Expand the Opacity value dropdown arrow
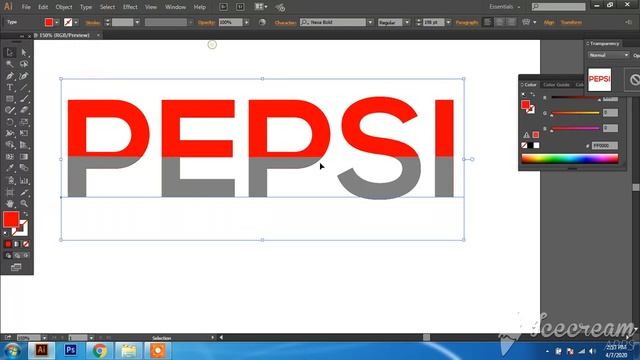The width and height of the screenshot is (640, 360). click(247, 22)
